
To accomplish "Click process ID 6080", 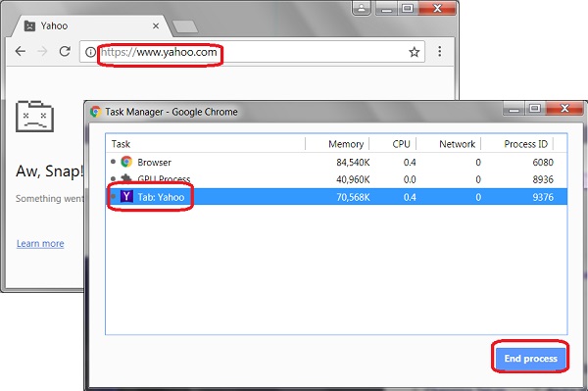I will (x=543, y=163).
